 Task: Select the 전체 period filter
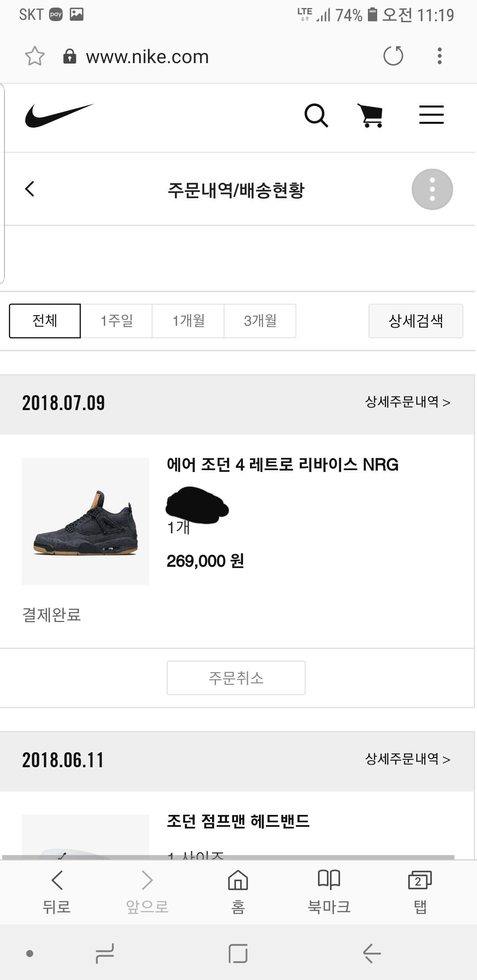point(45,321)
